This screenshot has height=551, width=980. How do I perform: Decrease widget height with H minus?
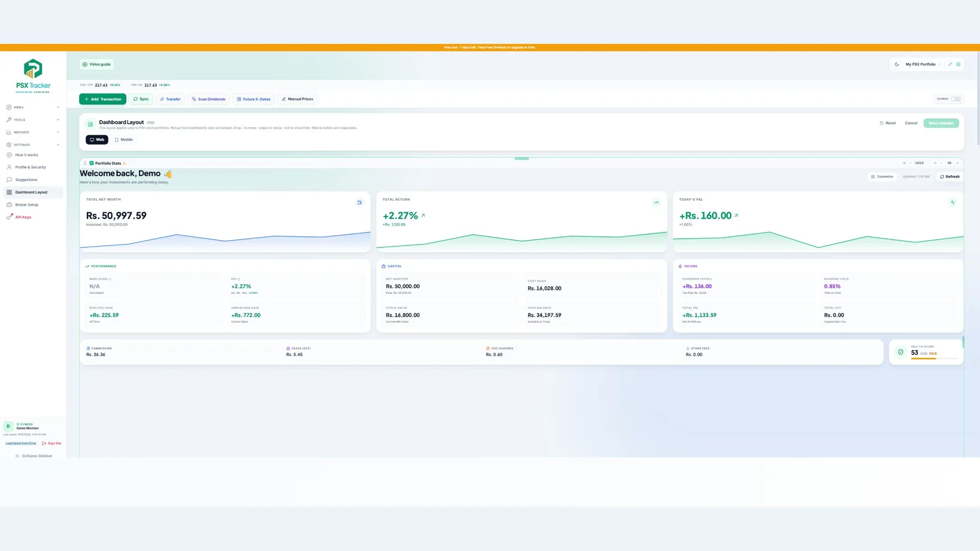(941, 163)
